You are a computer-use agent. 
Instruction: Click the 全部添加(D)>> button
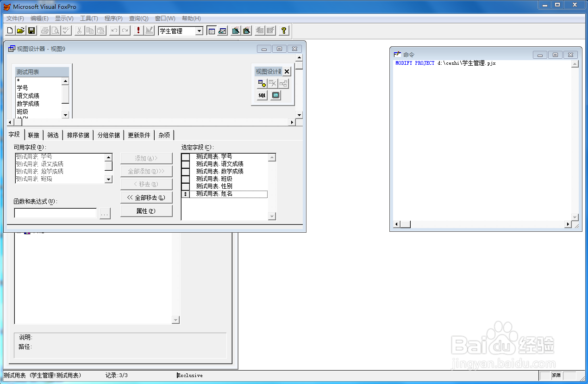(x=146, y=171)
